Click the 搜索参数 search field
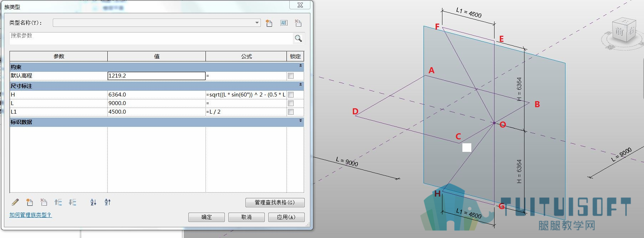 [151, 38]
